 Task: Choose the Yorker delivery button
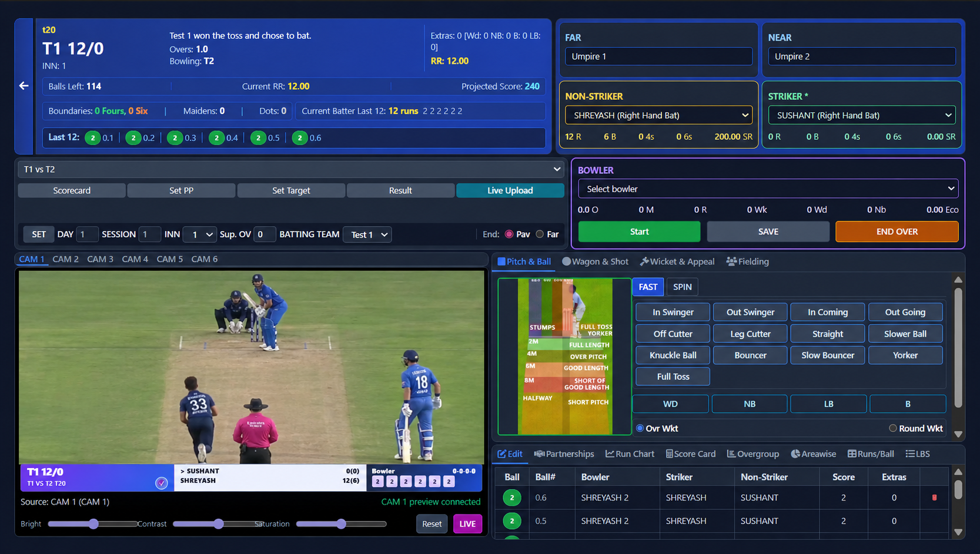pyautogui.click(x=905, y=355)
